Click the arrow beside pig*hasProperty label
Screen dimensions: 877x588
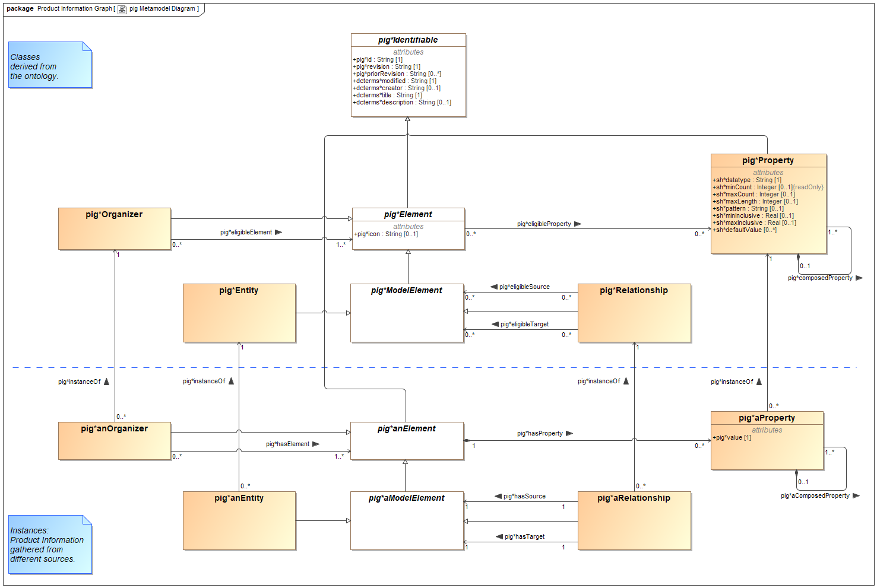coord(569,433)
